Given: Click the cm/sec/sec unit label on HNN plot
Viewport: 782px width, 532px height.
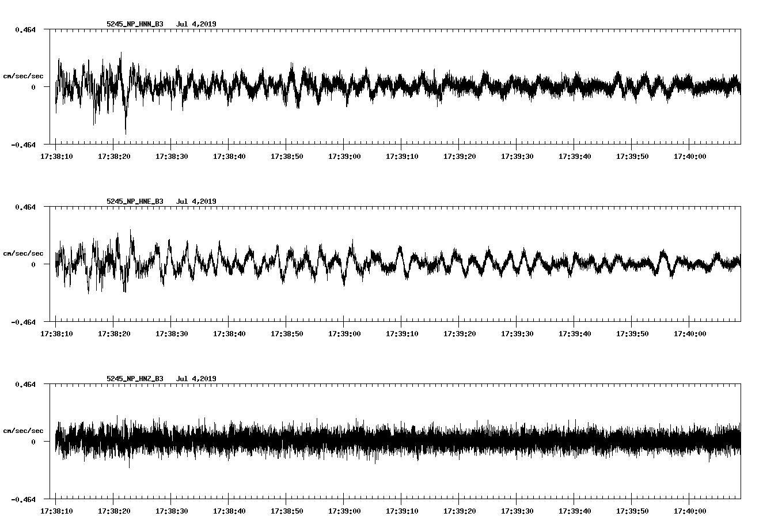Looking at the screenshot, I should coord(23,76).
